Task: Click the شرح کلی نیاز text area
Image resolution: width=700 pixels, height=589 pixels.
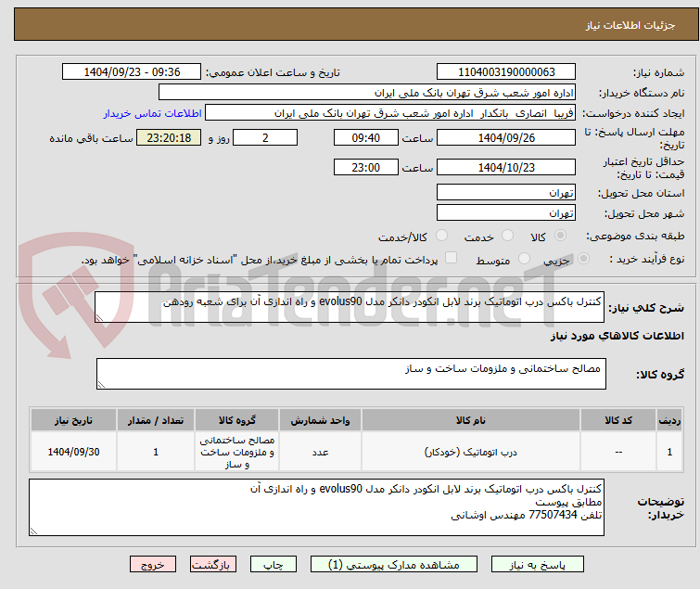Action: coord(350,307)
